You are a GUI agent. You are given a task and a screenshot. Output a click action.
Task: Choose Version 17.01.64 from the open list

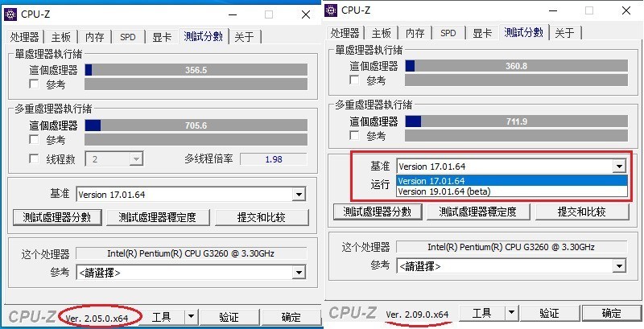(512, 181)
